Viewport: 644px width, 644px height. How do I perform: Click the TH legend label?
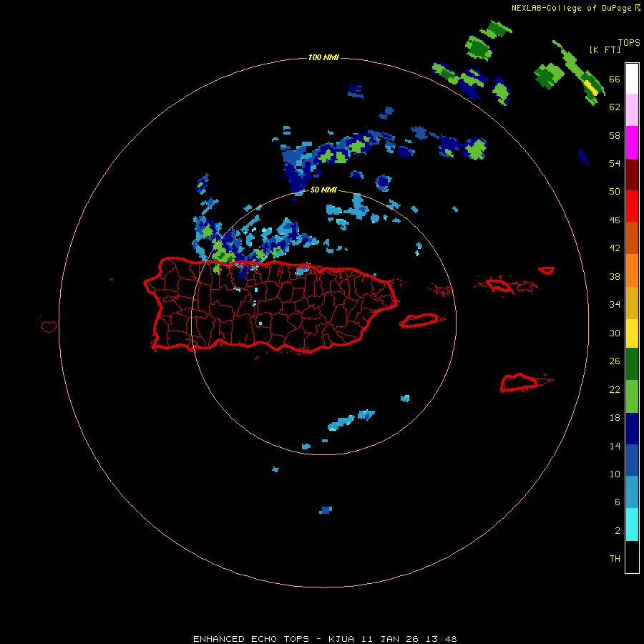(x=615, y=558)
